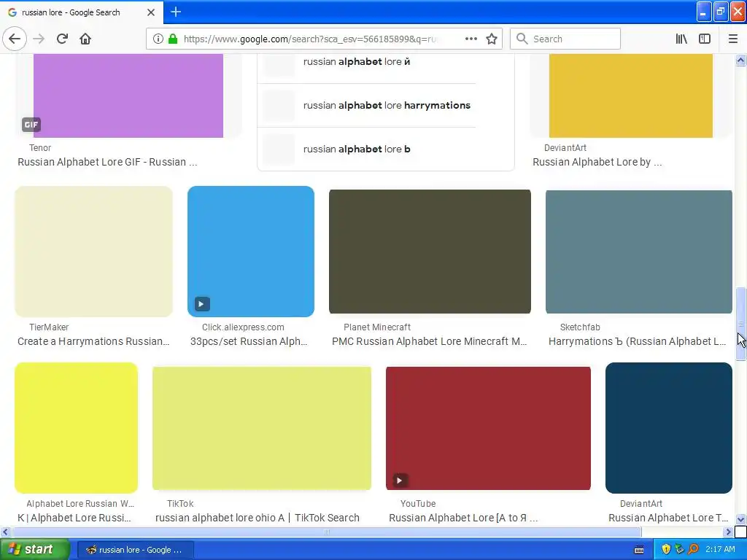Select suggestion russian alphabet lore b

coord(356,149)
